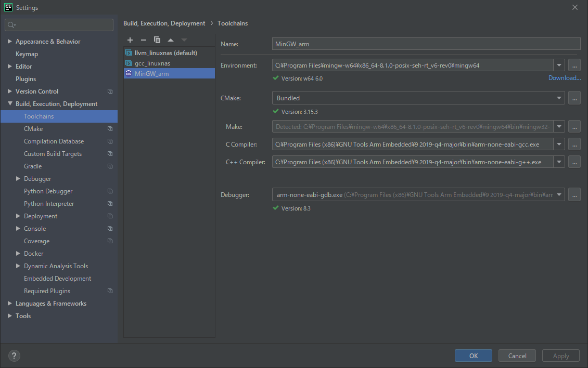Viewport: 588px width, 368px height.
Task: Browse for Make executable with ellipsis button
Action: [x=574, y=127]
